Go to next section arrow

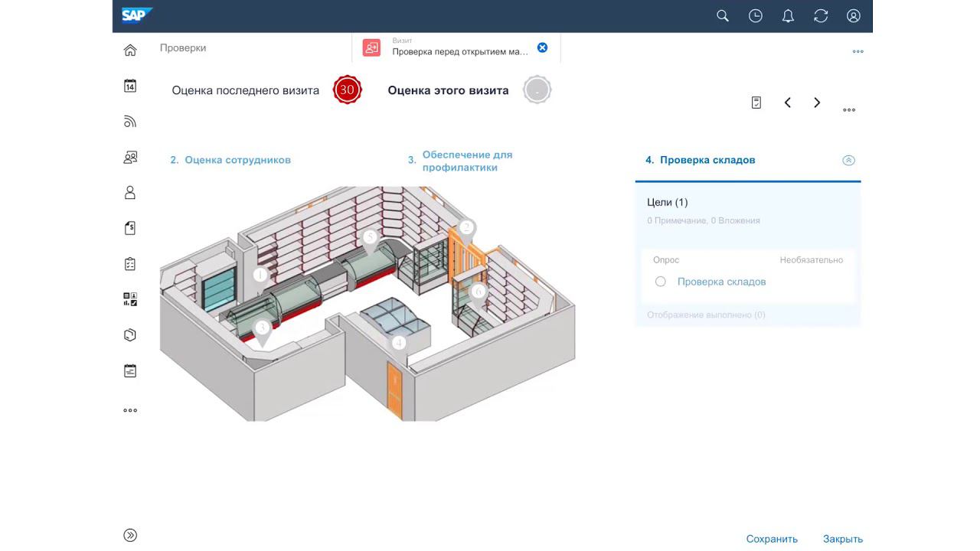coord(817,103)
